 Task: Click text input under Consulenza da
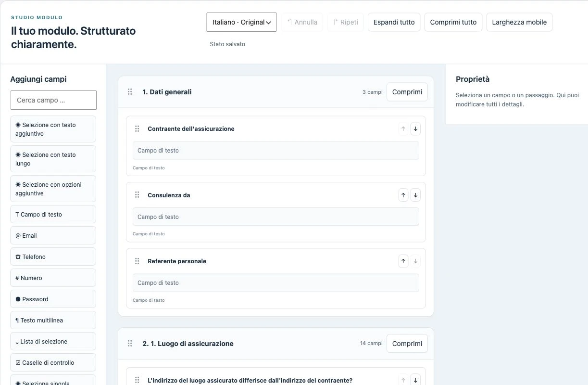pyautogui.click(x=276, y=217)
